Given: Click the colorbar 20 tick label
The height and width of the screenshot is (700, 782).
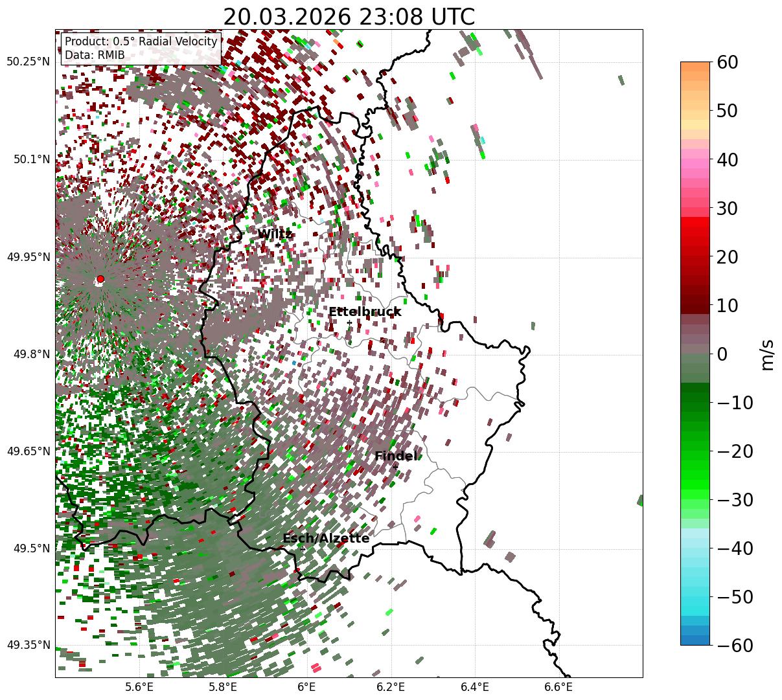Looking at the screenshot, I should pos(728,256).
